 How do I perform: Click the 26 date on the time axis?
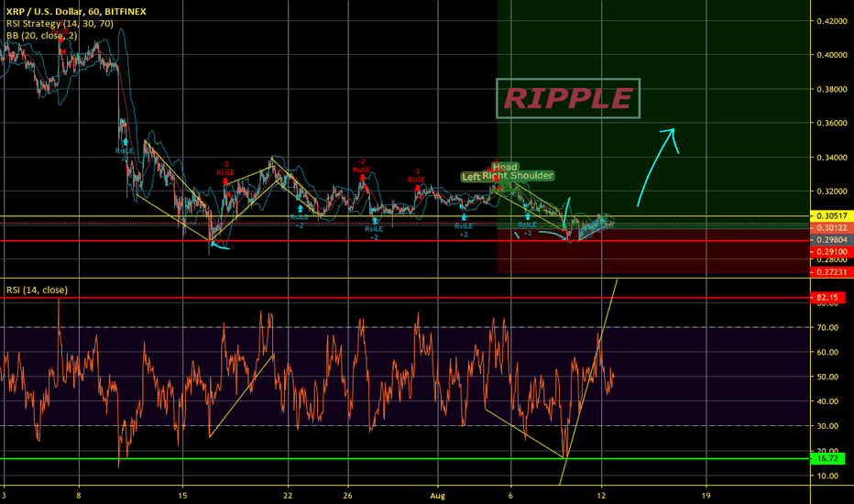pos(348,496)
